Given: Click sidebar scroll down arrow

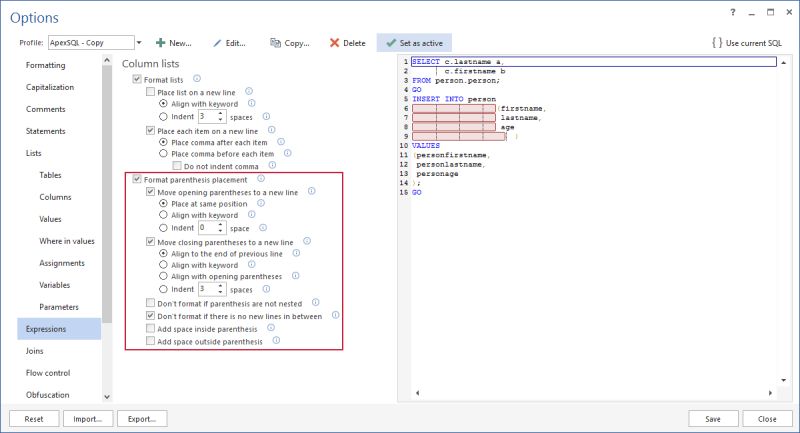Looking at the screenshot, I should (x=107, y=397).
